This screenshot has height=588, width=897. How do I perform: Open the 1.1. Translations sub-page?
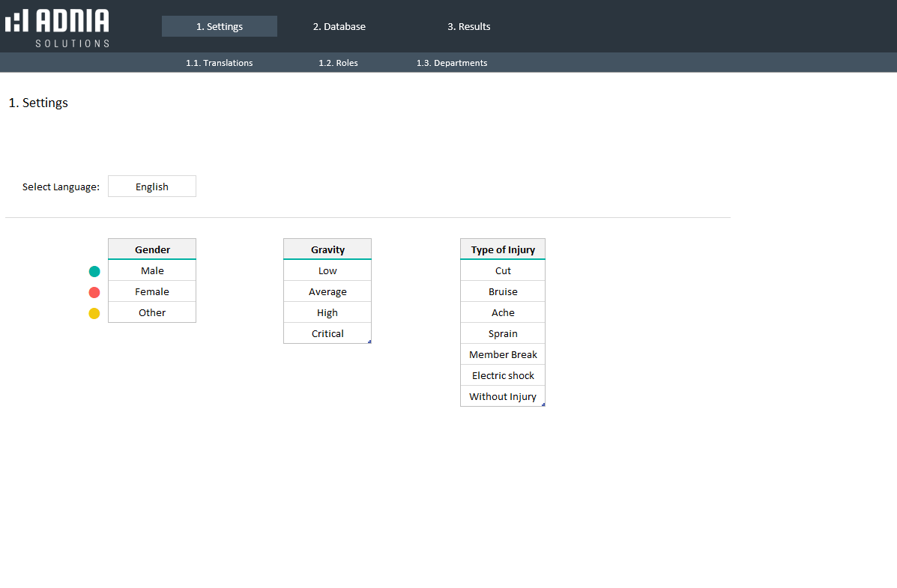(x=220, y=63)
